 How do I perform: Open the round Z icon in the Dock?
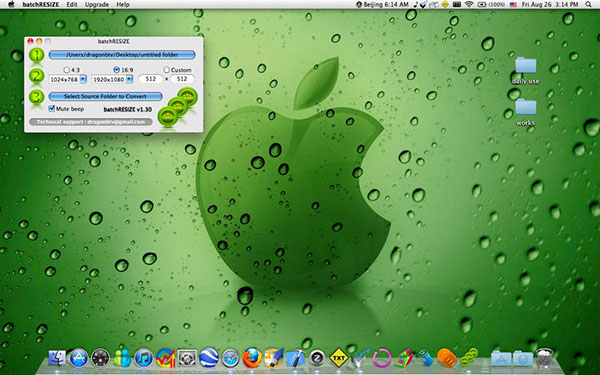coord(317,358)
